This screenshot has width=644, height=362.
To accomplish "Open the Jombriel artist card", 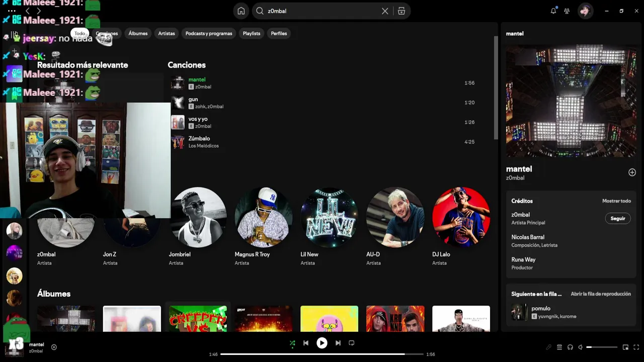I will pos(197,227).
